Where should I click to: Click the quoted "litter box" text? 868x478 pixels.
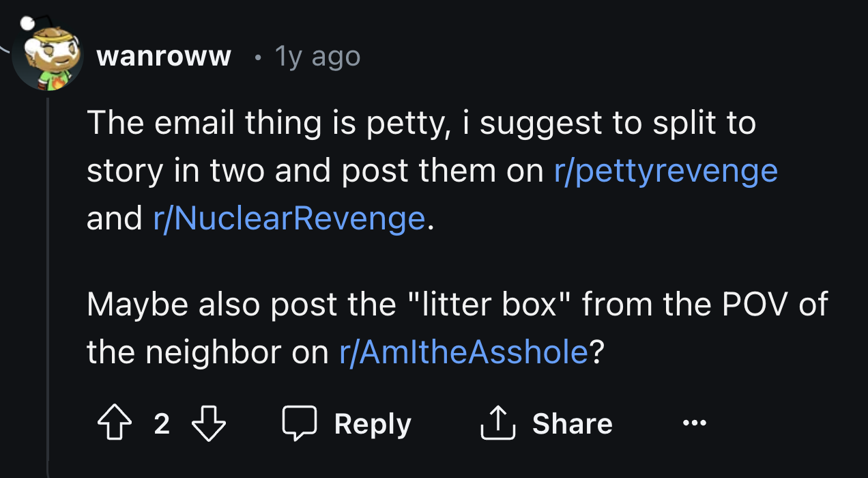[503, 305]
